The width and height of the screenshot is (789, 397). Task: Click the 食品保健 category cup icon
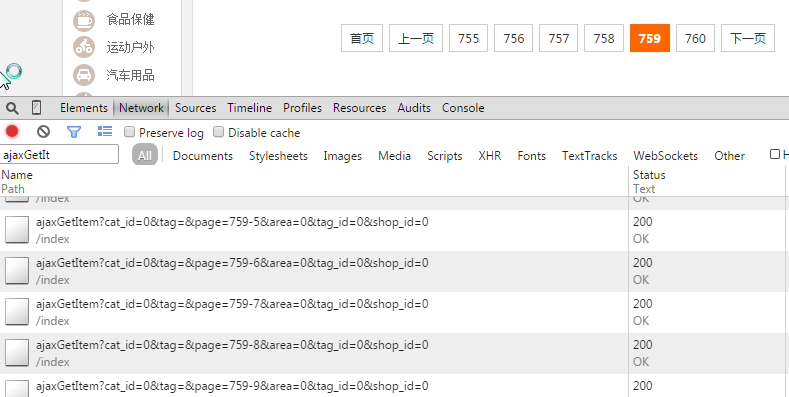coord(84,20)
